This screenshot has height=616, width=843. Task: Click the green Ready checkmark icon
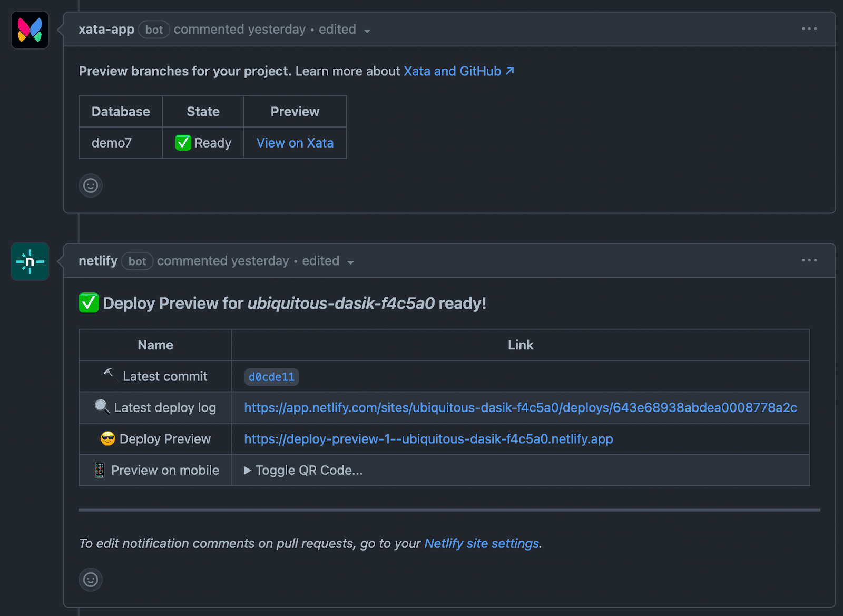(183, 143)
